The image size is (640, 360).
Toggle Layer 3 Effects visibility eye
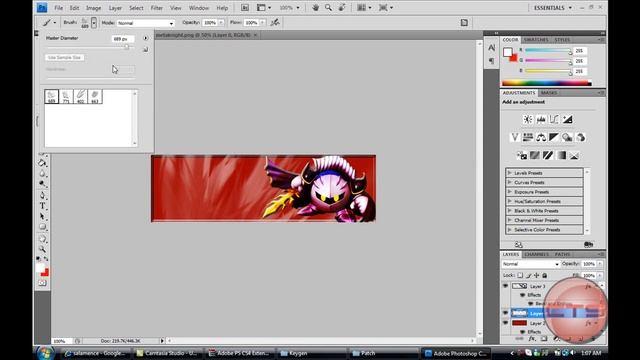click(522, 295)
